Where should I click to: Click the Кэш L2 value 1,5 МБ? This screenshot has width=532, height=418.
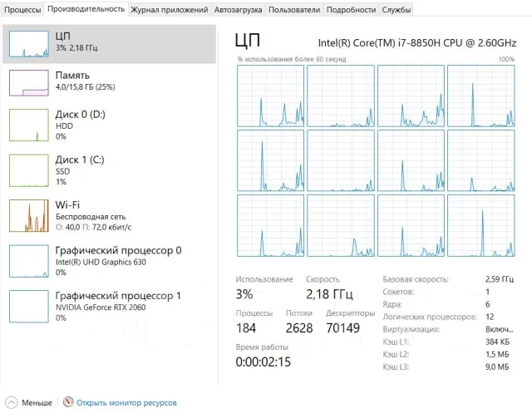[497, 355]
